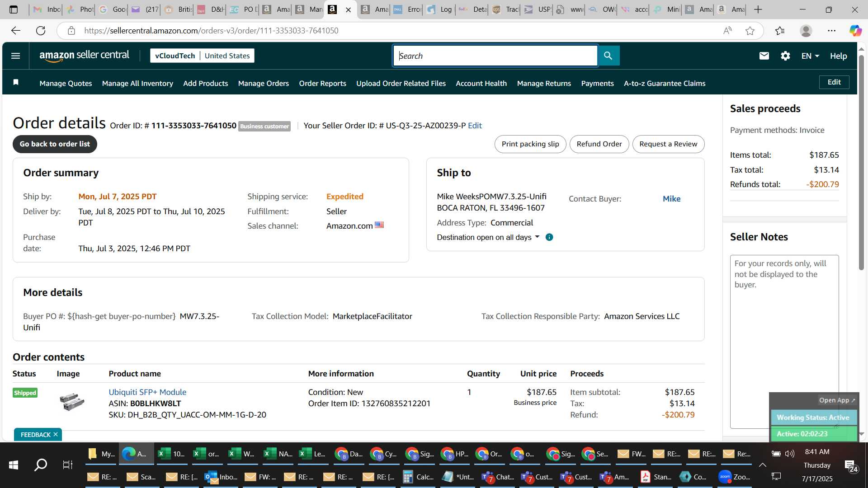Open the vCloudTech United States account switcher

tap(202, 56)
